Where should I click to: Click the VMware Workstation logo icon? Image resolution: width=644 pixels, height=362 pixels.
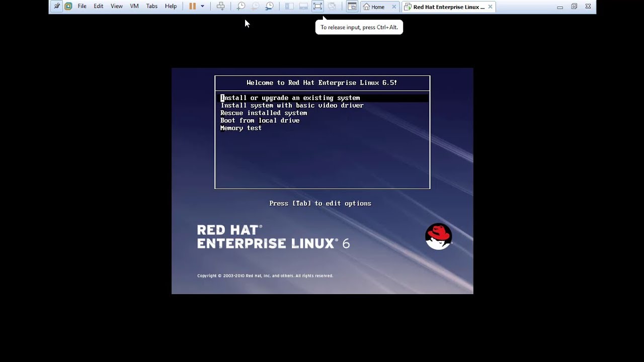(68, 7)
